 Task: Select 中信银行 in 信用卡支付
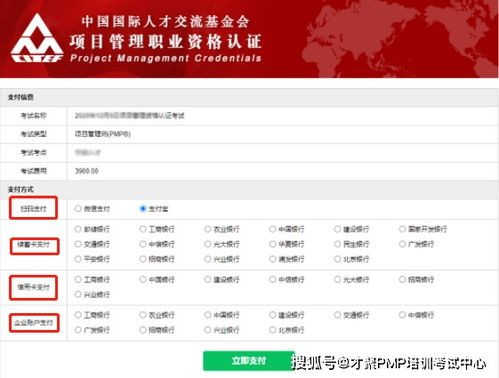272,279
